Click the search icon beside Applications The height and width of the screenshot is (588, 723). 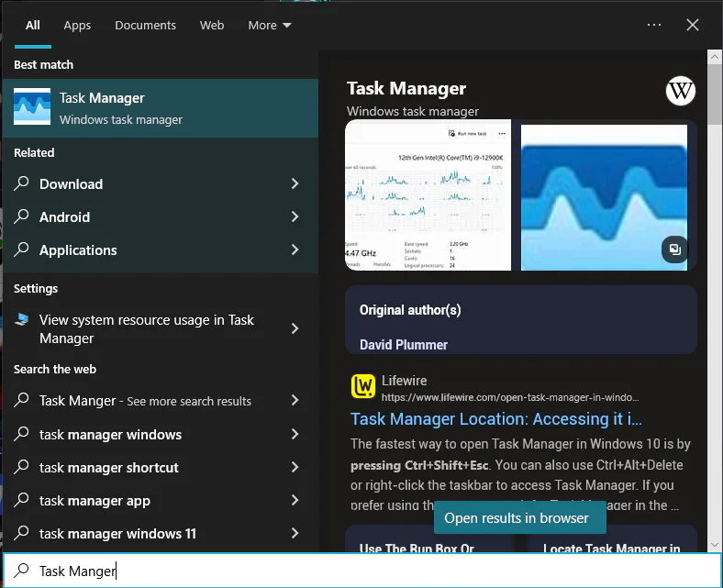(21, 250)
